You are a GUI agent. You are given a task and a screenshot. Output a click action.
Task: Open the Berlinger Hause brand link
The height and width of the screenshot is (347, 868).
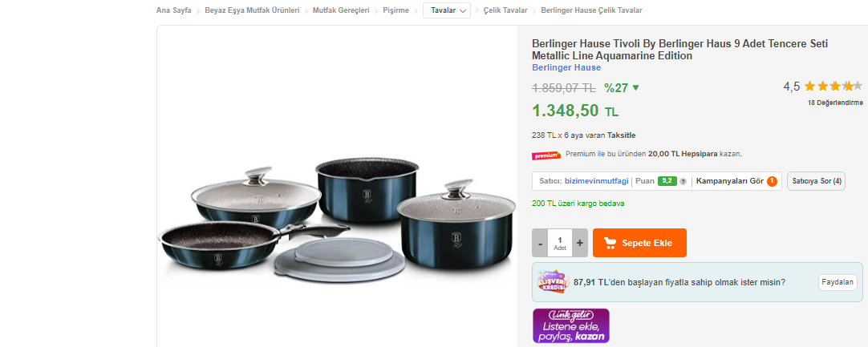tap(566, 67)
